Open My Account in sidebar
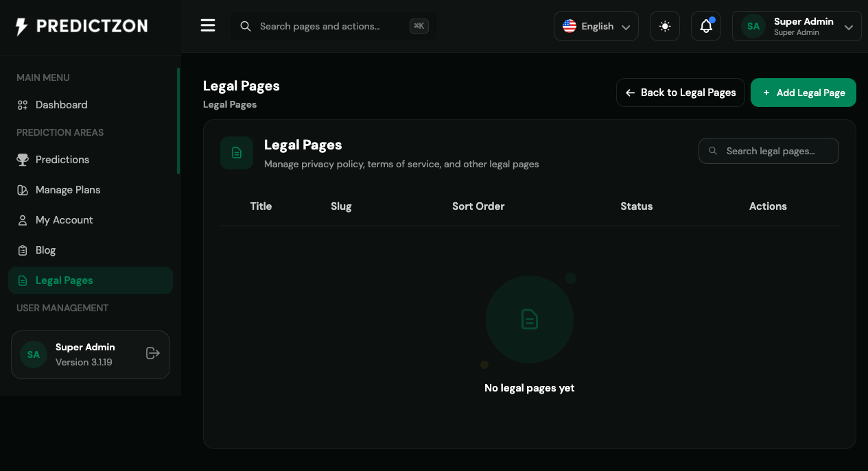Screen dimensions: 868x471 tap(91, 220)
